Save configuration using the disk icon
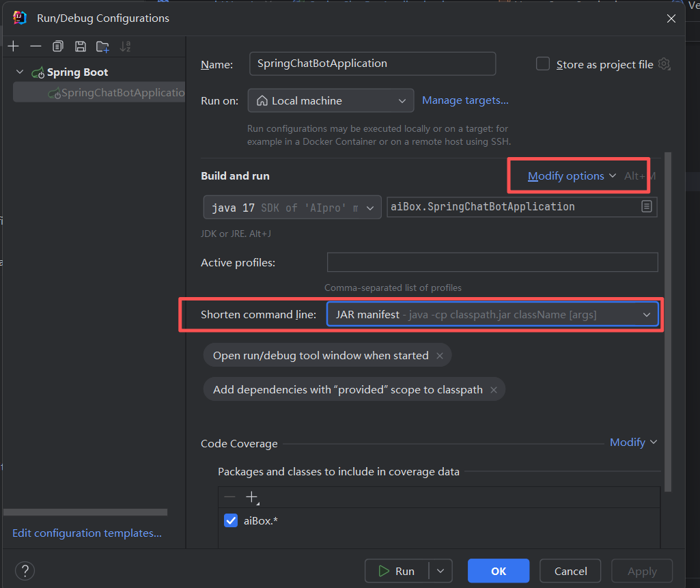The image size is (700, 588). pyautogui.click(x=81, y=46)
